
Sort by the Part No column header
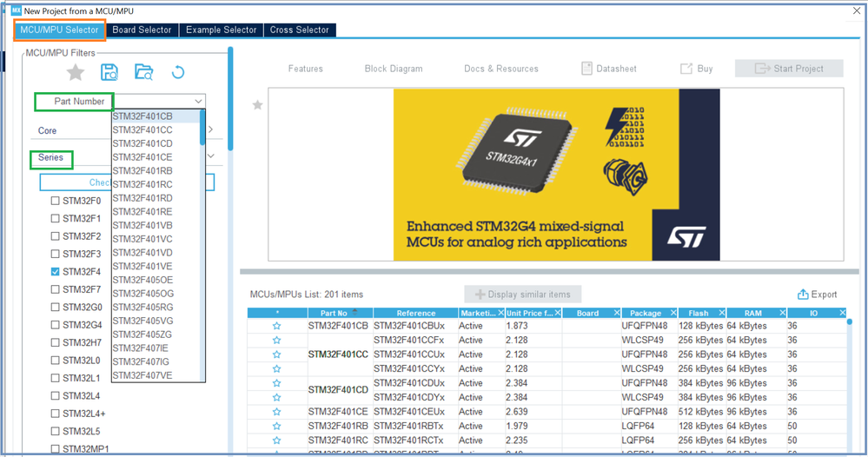340,313
